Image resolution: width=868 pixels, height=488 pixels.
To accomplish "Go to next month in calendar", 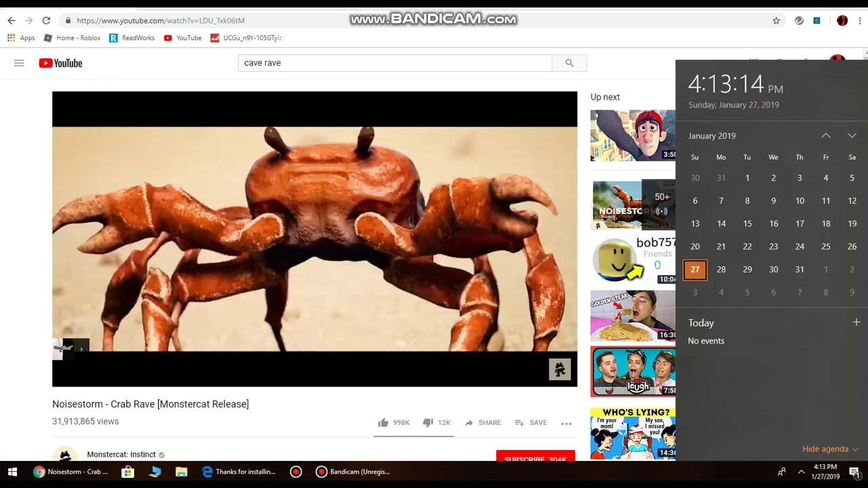I will pos(852,136).
